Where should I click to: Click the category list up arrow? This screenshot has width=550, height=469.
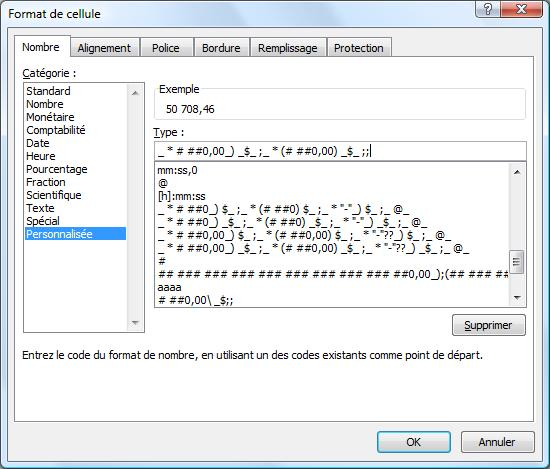click(135, 93)
